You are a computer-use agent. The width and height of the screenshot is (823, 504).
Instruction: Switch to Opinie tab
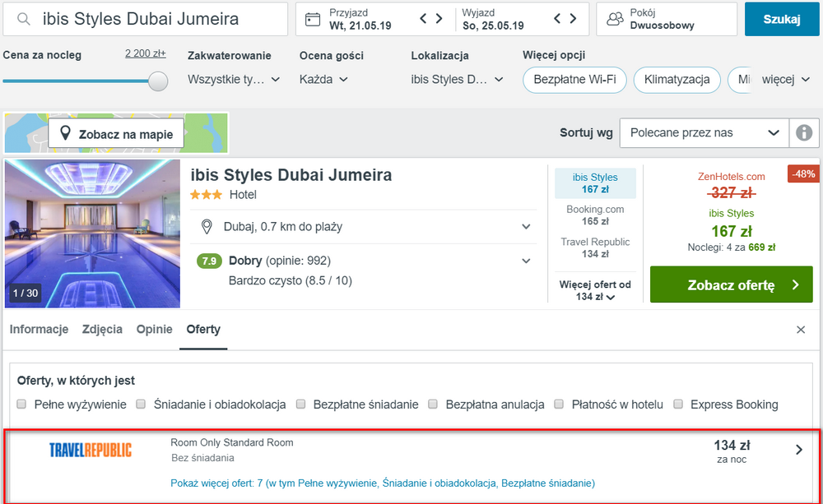coord(155,330)
